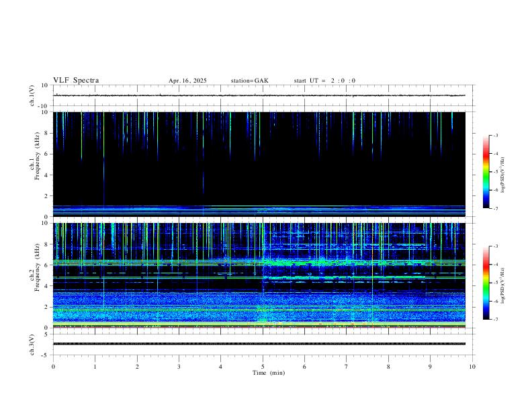Click the ch.2 'Frequency (kHz)' axis label
This screenshot has width=532, height=411.
(38, 267)
